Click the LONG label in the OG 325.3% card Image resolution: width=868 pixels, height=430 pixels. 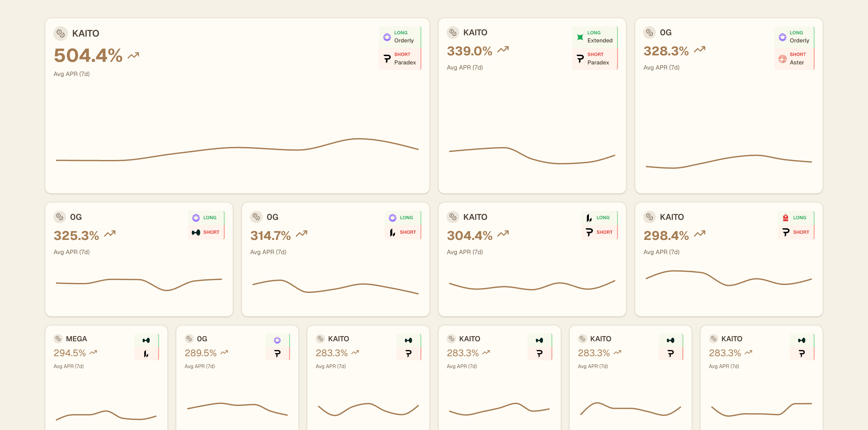click(x=210, y=218)
